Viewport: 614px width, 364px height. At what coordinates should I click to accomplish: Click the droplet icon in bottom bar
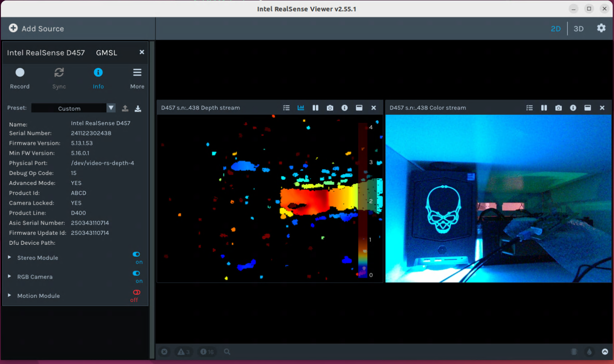click(x=589, y=352)
